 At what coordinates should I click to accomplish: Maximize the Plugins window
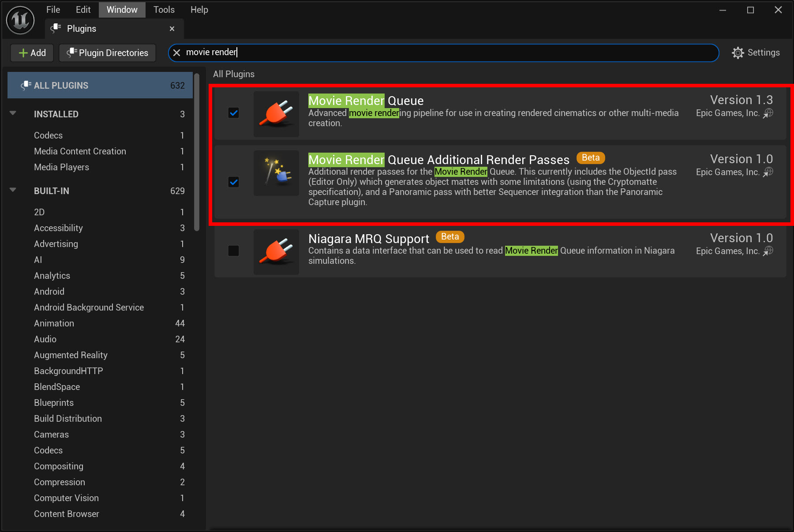pos(750,10)
